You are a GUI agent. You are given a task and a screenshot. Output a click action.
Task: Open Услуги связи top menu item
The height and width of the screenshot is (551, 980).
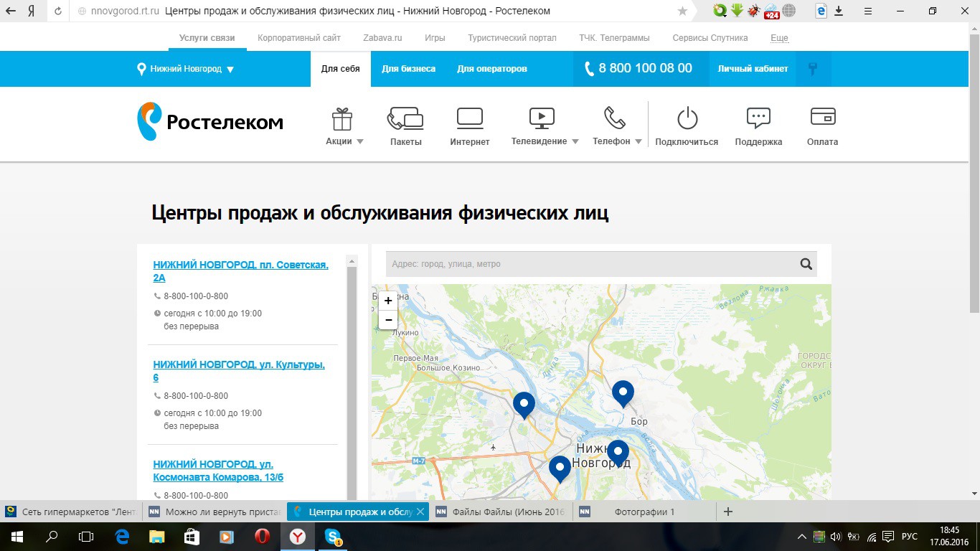(x=207, y=38)
